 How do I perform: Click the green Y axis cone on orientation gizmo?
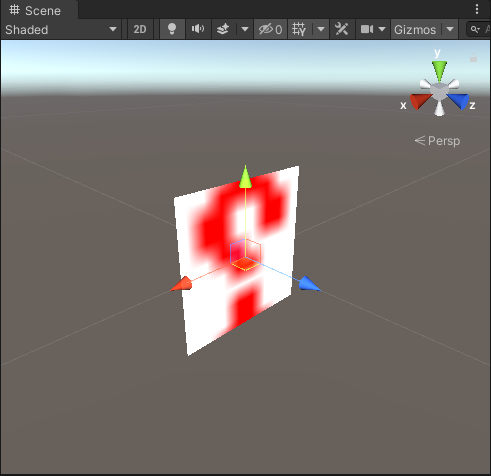439,70
